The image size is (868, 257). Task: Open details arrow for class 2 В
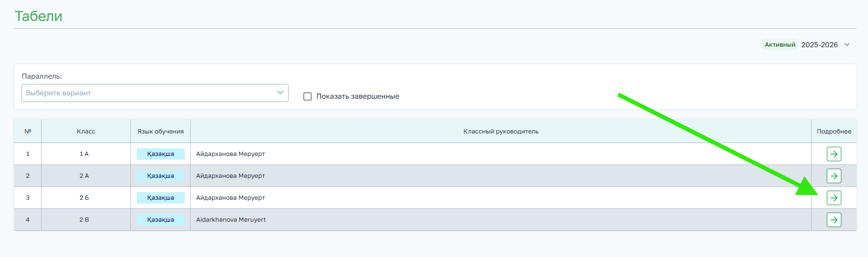coord(834,220)
